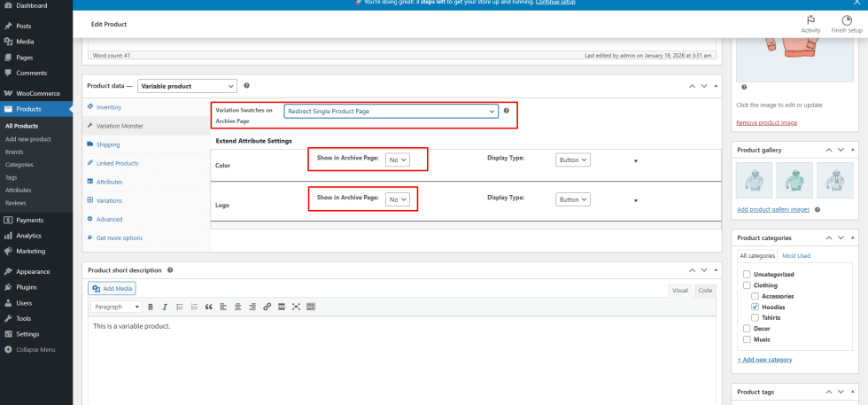Open the Activity flag icon
Viewport: 868px width, 405px height.
pos(810,20)
